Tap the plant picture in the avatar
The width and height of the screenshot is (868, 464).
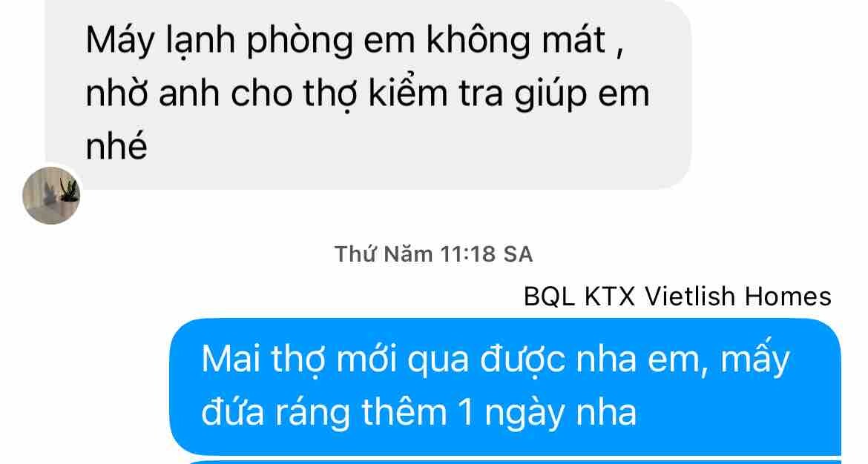point(69,190)
